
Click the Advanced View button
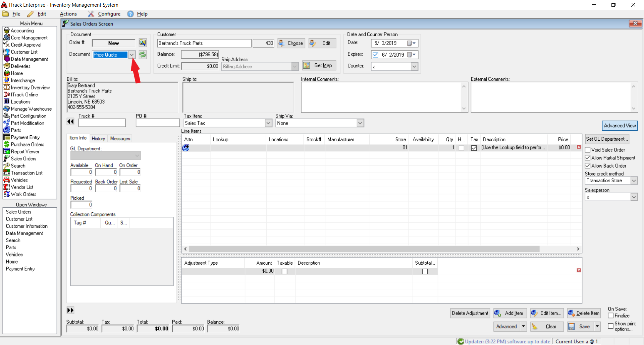click(620, 126)
